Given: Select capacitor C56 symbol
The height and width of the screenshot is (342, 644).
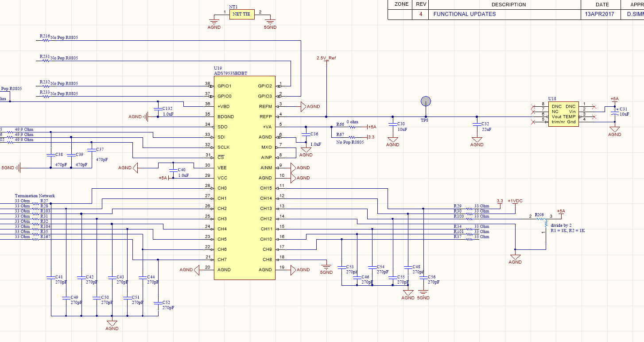Looking at the screenshot, I should [x=423, y=277].
